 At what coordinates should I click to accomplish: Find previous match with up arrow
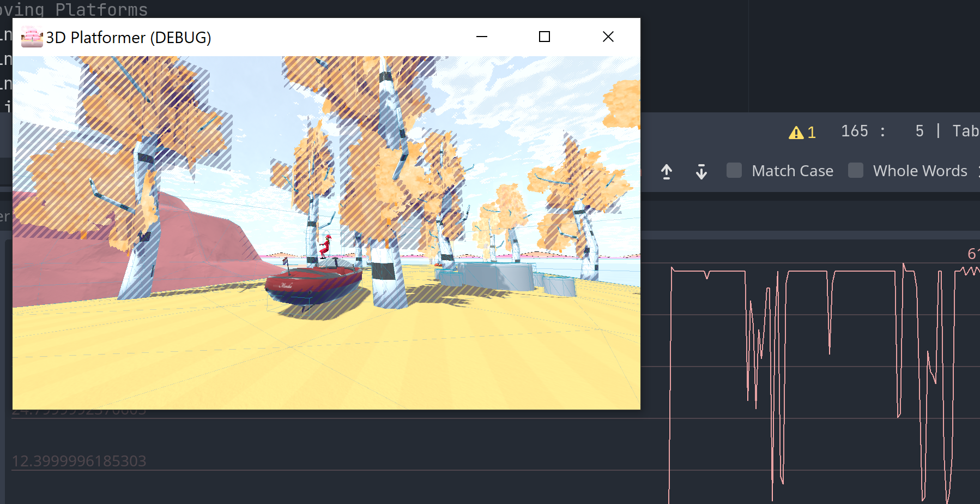[x=667, y=171]
